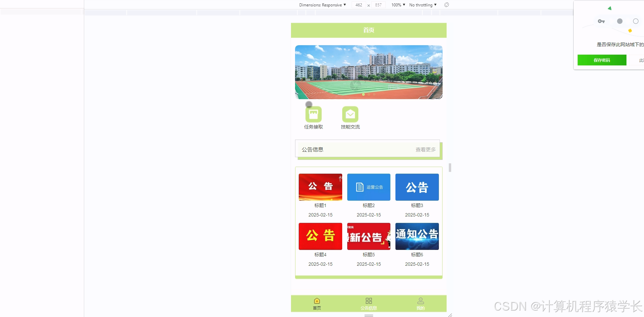Click the rotate orientation icon in DevTools toolbar

447,5
